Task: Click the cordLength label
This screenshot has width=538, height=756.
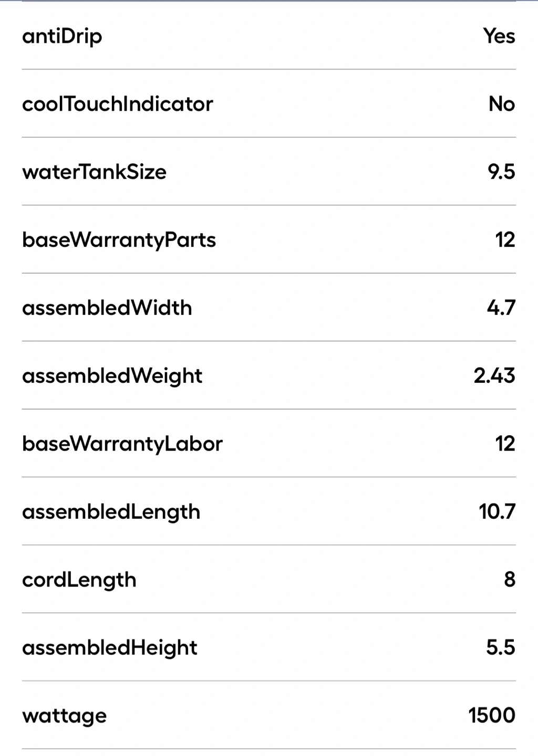Action: pyautogui.click(x=79, y=580)
